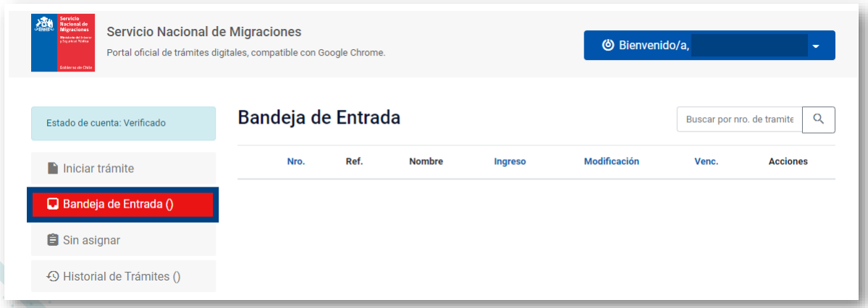Click the power icon beside Bienvenido/a

(x=608, y=46)
